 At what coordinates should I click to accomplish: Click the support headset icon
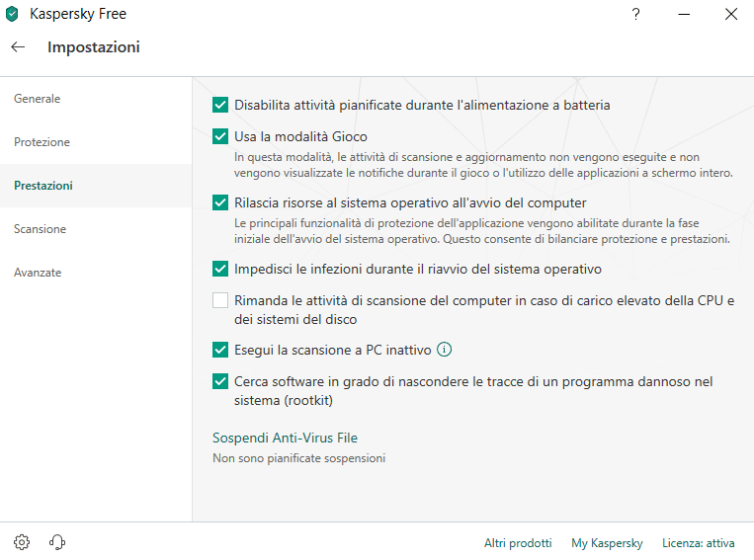(x=57, y=542)
